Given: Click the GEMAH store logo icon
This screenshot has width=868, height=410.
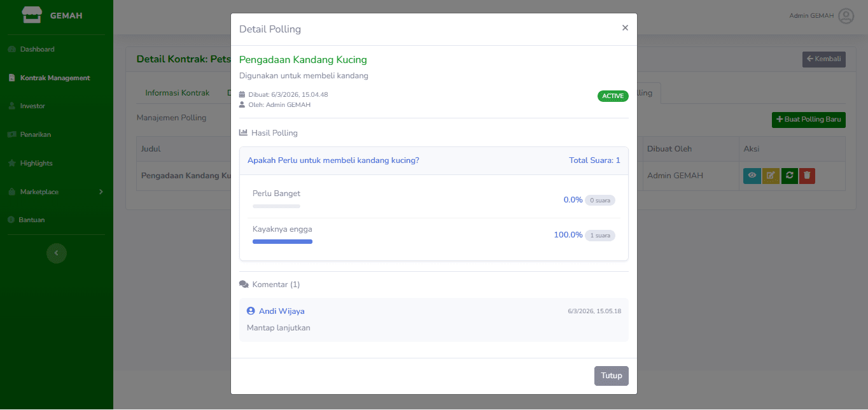Looking at the screenshot, I should [31, 15].
